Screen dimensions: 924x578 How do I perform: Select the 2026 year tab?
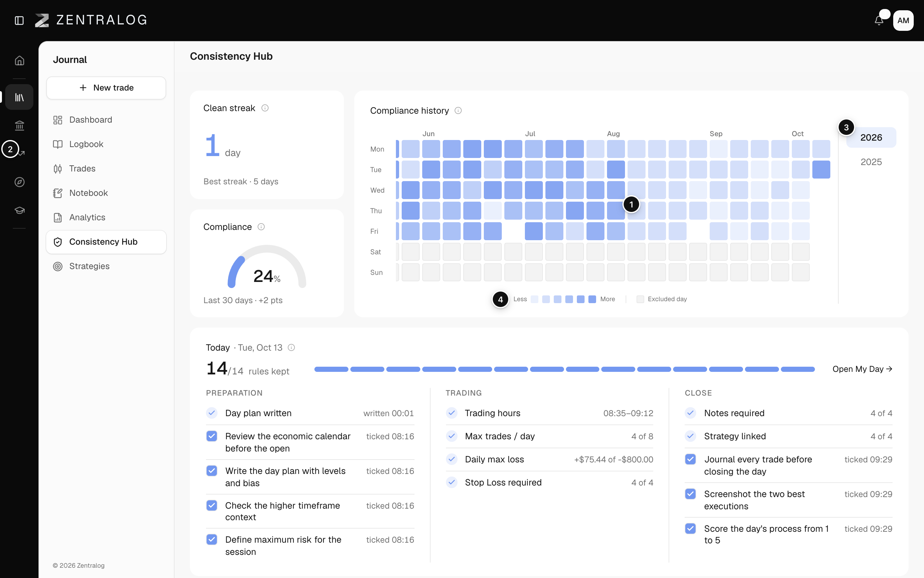[x=871, y=138]
